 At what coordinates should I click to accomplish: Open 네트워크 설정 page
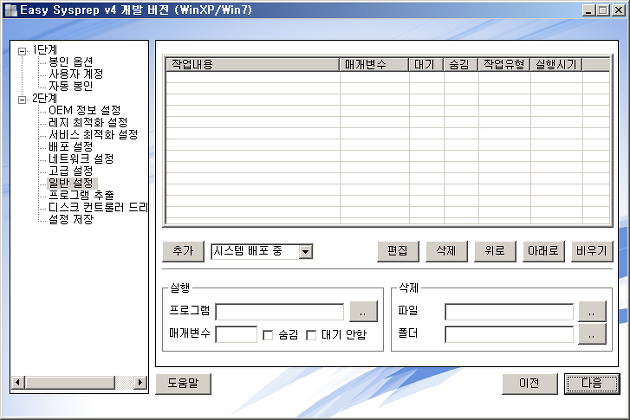[81, 158]
